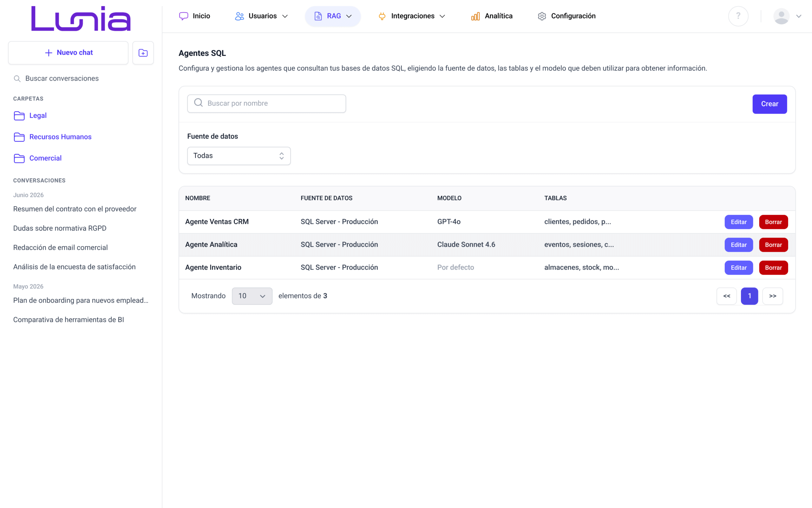Viewport: 812px width, 508px height.
Task: Click the Claude Sonnet 4.6 model cell
Action: [x=466, y=244]
